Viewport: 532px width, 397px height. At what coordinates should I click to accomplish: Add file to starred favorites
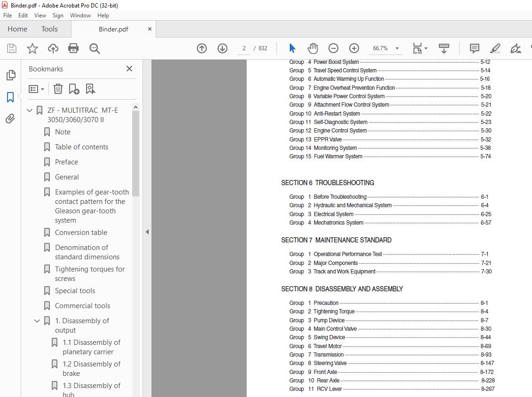pos(32,48)
